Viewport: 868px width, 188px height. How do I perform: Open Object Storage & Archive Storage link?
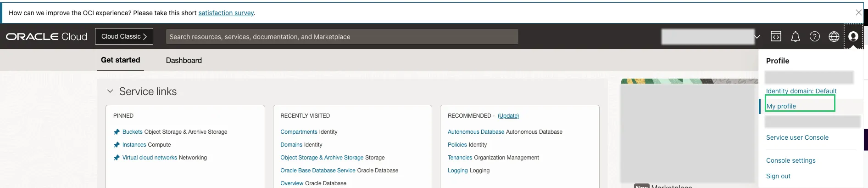click(x=322, y=158)
